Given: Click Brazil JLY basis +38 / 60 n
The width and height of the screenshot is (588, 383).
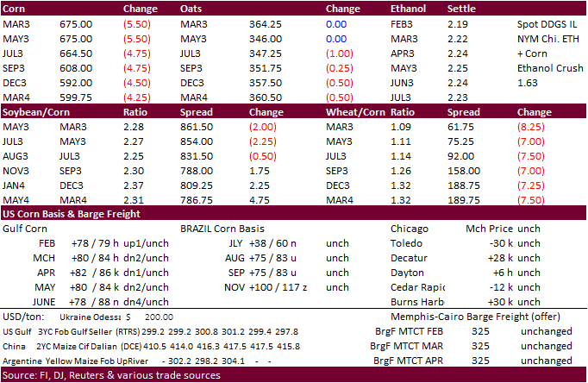Looking at the screenshot, I should coord(272,243).
